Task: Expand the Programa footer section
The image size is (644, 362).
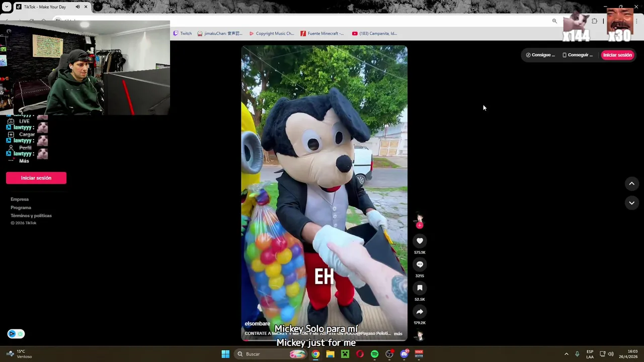Action: coord(21,207)
